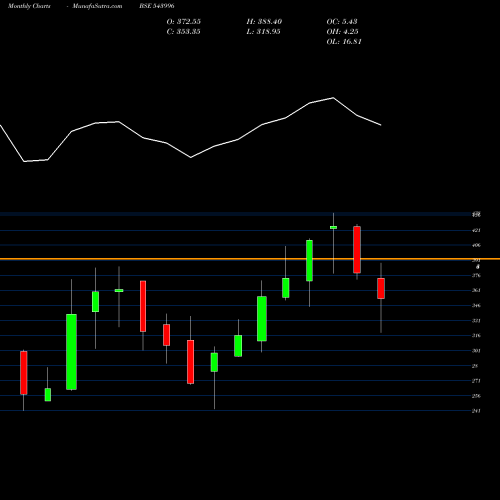Click the 316 price axis label
Screen dimensions: 500x500
[476, 336]
